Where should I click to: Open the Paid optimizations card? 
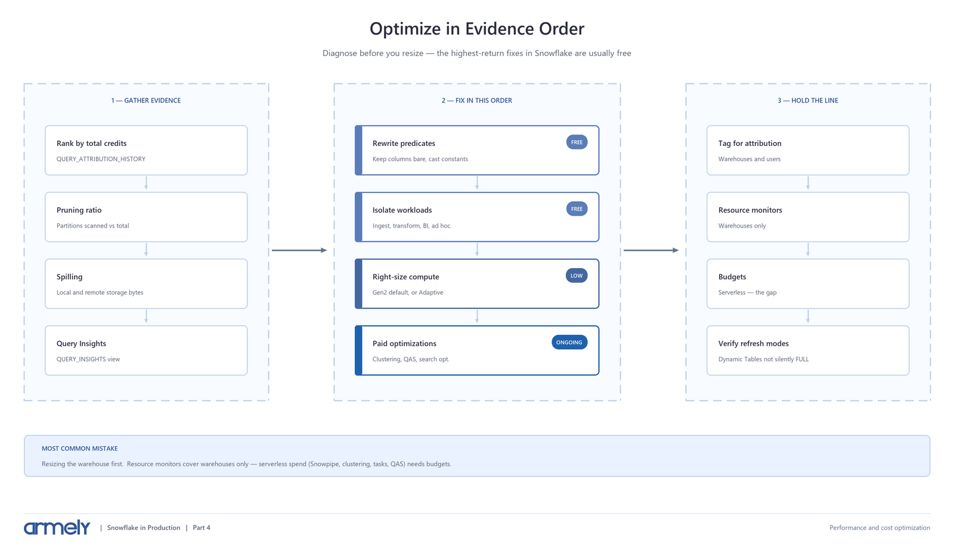coord(477,350)
